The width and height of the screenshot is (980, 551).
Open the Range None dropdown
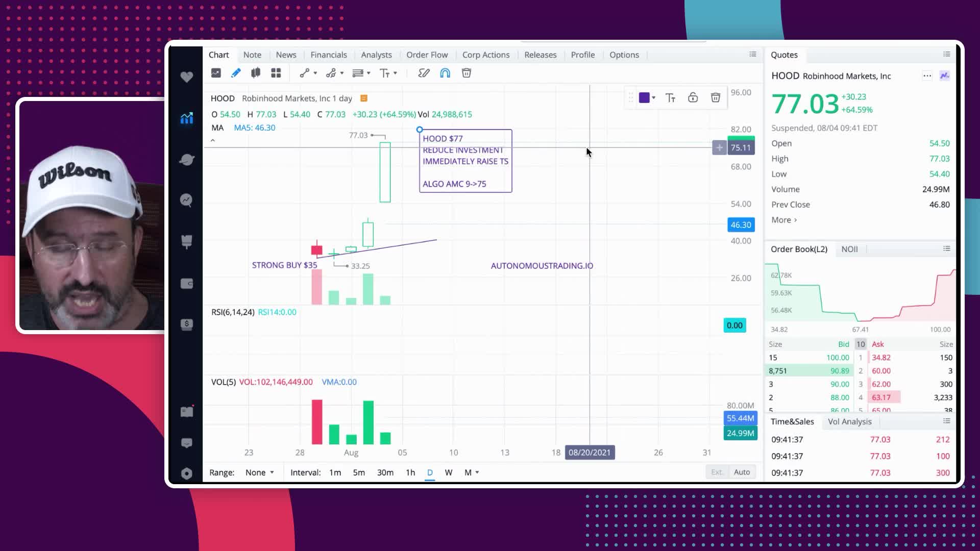[259, 472]
